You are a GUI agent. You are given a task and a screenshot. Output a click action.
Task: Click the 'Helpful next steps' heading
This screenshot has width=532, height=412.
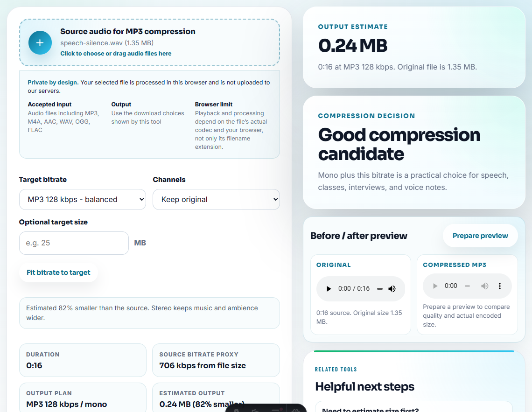pos(364,386)
